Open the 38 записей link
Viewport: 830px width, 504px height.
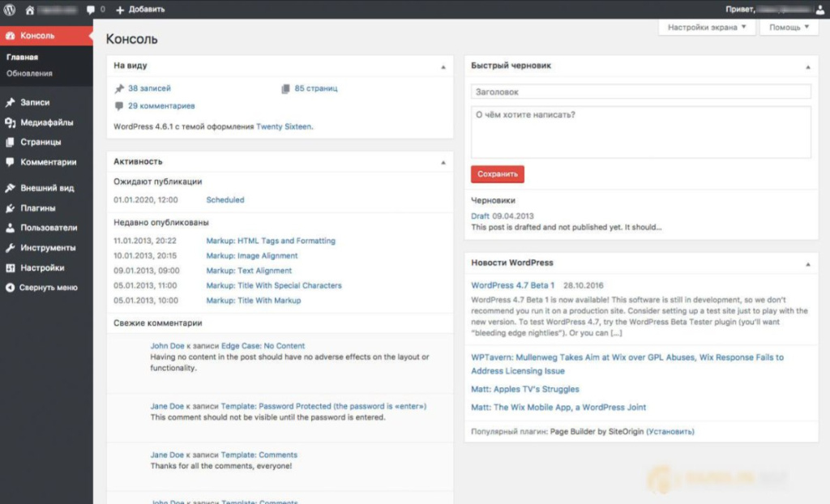click(149, 88)
